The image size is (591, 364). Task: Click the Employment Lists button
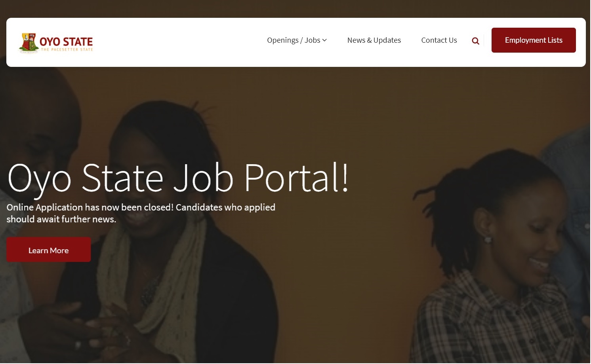[x=534, y=40]
